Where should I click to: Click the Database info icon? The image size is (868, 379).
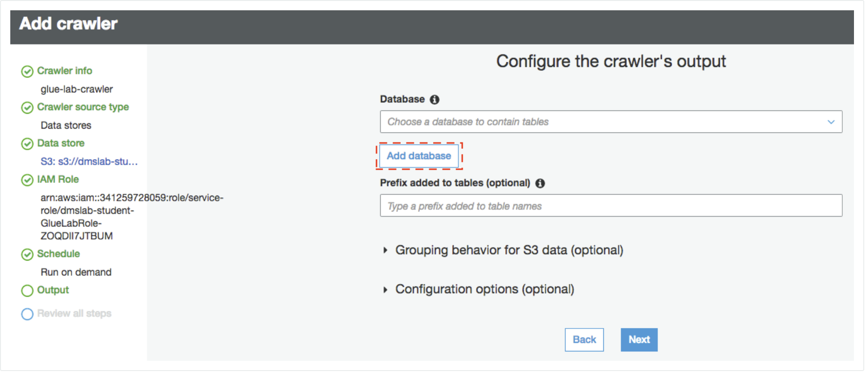[434, 100]
